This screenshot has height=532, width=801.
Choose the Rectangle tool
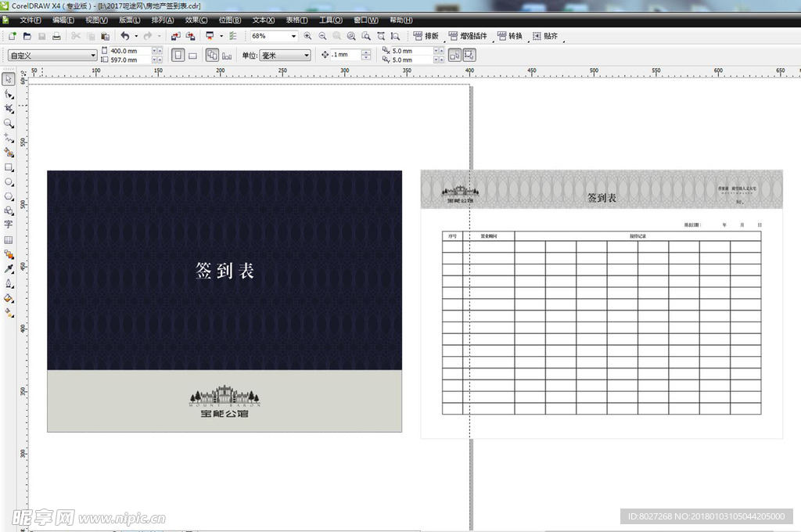(x=9, y=167)
